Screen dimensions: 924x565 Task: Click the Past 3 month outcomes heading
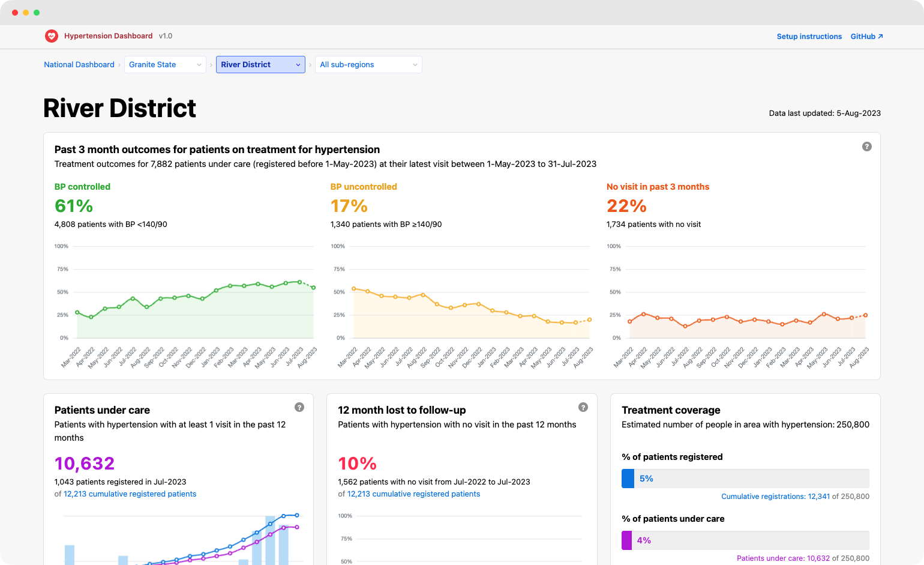[x=217, y=150]
